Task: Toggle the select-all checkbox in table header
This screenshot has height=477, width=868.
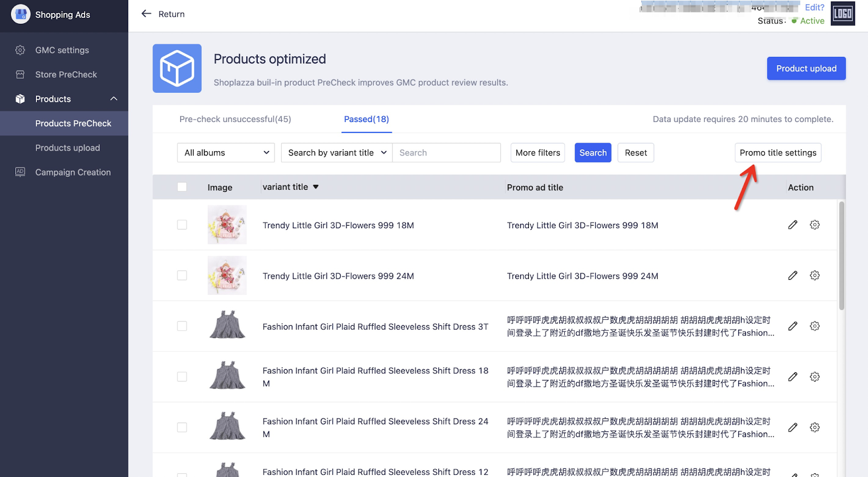Action: [x=182, y=186]
